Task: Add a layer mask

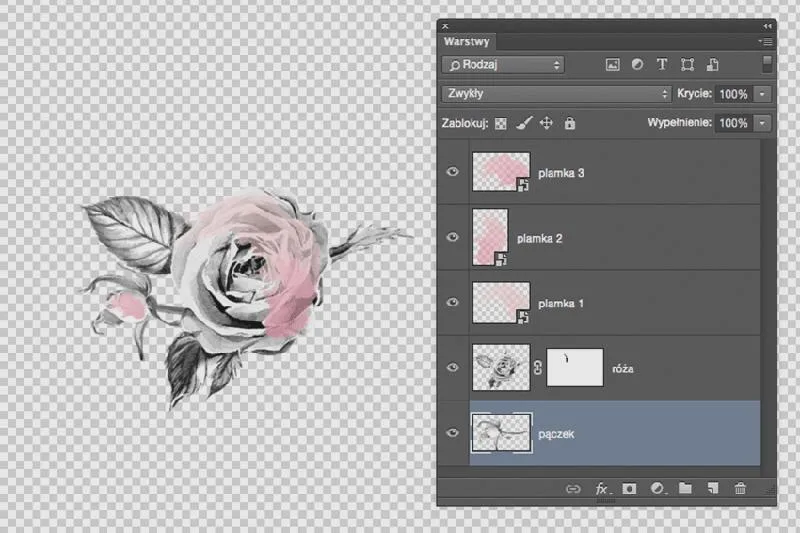Action: click(629, 489)
